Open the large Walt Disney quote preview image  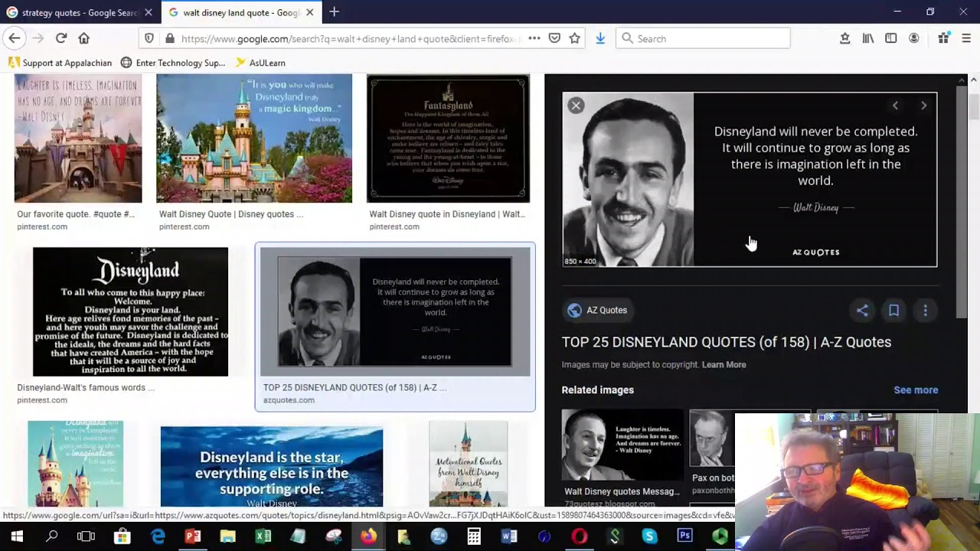750,180
